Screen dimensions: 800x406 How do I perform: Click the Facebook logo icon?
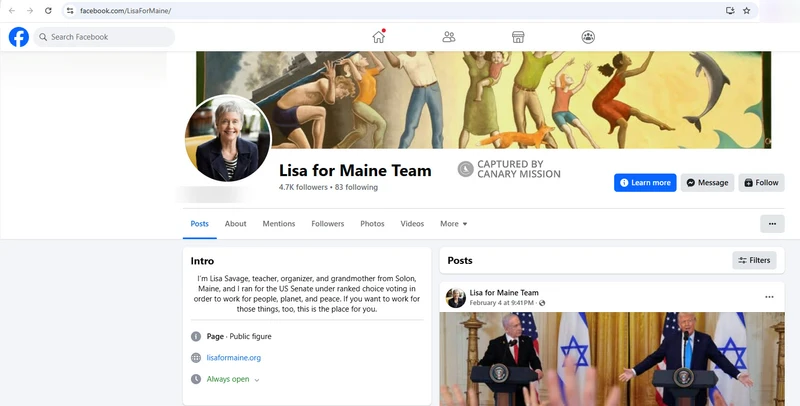(19, 37)
